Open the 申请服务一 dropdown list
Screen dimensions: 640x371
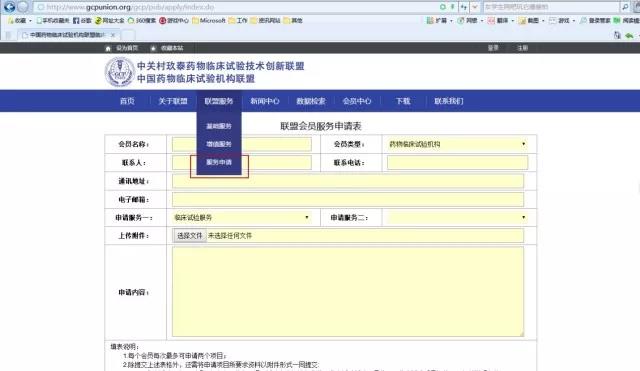pos(242,218)
